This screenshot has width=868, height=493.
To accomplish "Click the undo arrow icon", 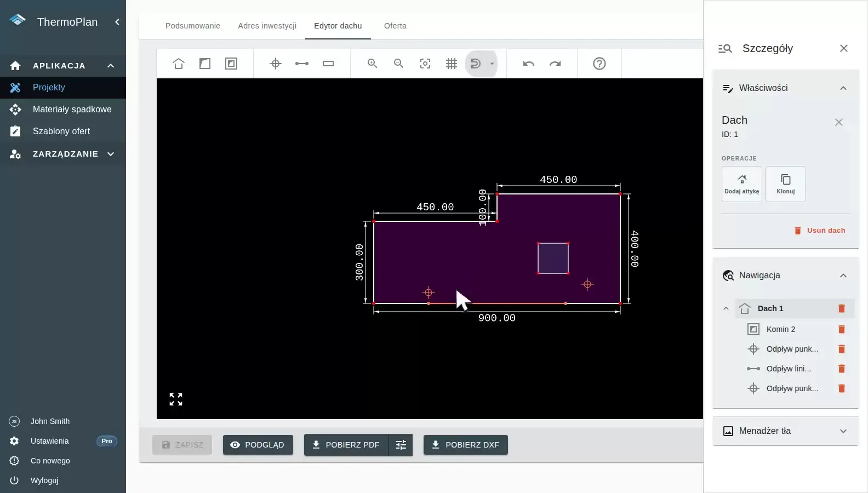I will 529,64.
